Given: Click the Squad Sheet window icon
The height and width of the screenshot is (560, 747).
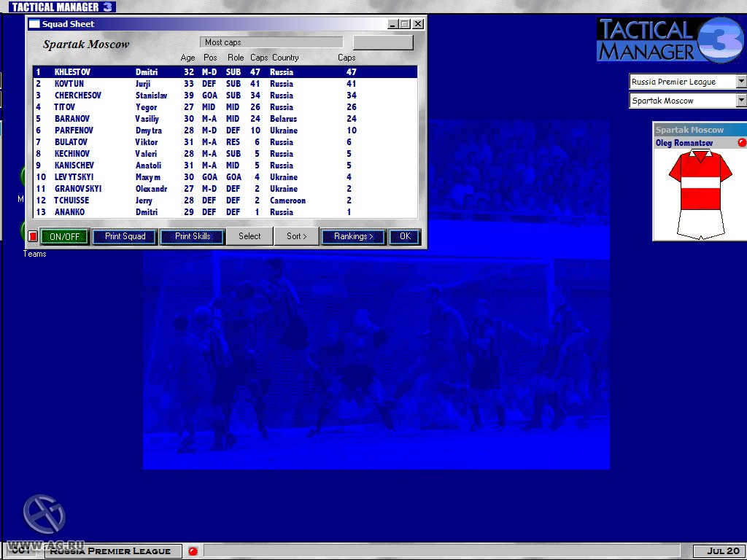Looking at the screenshot, I should [x=34, y=24].
